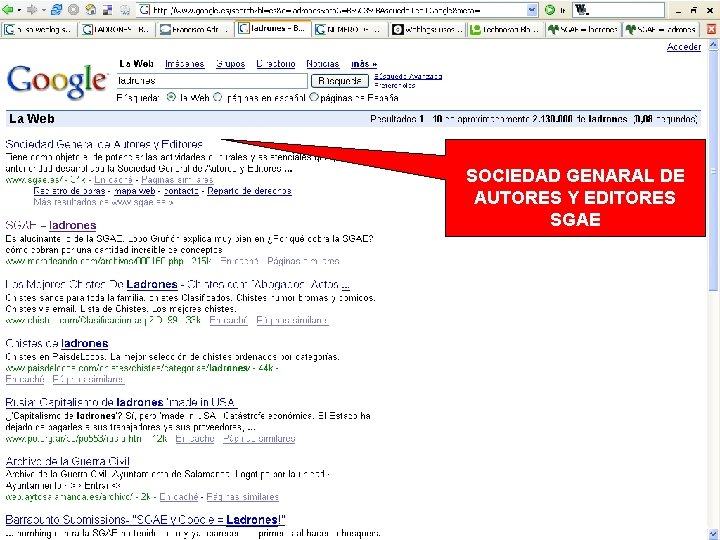Expand the address bar URL dropdown
The width and height of the screenshot is (720, 540).
[x=532, y=10]
